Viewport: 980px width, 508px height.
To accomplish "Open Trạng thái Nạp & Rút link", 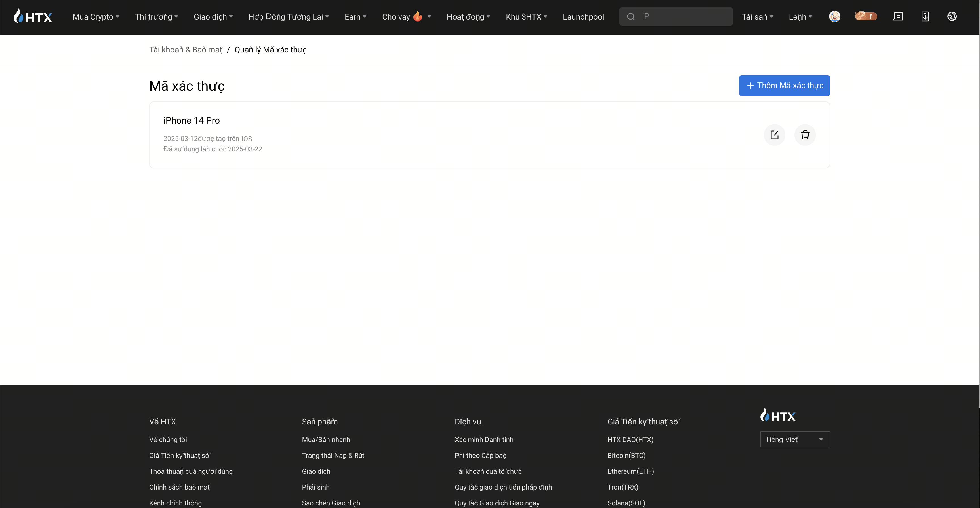I will (x=333, y=456).
